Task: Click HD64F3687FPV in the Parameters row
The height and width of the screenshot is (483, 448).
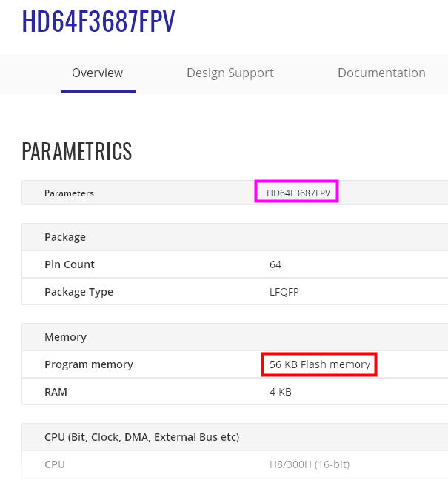Action: (297, 193)
